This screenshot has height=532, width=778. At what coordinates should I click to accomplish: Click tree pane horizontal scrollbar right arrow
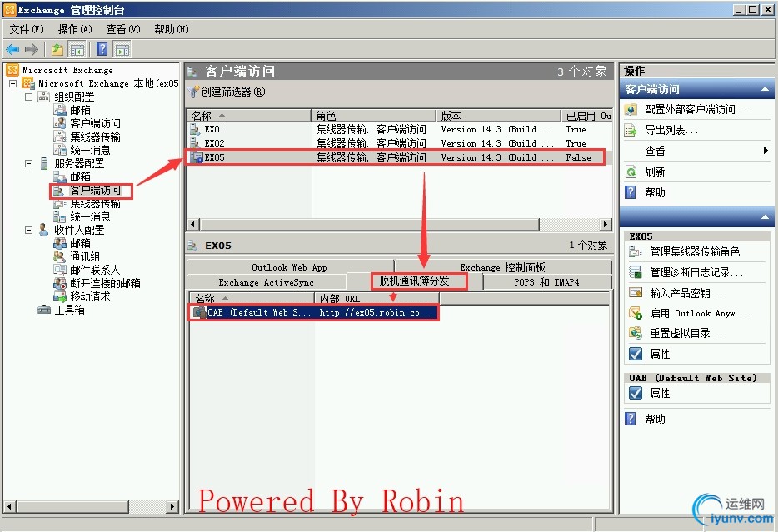(172, 506)
